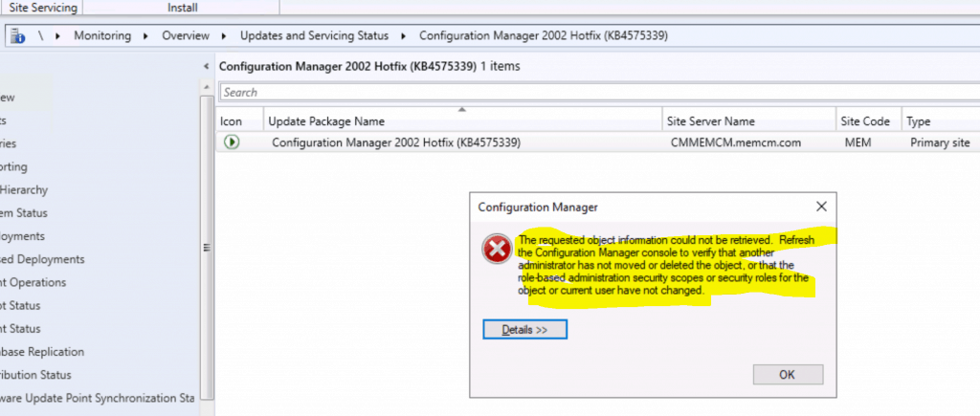Click OK in the error dialog
This screenshot has height=416, width=980.
pos(788,375)
